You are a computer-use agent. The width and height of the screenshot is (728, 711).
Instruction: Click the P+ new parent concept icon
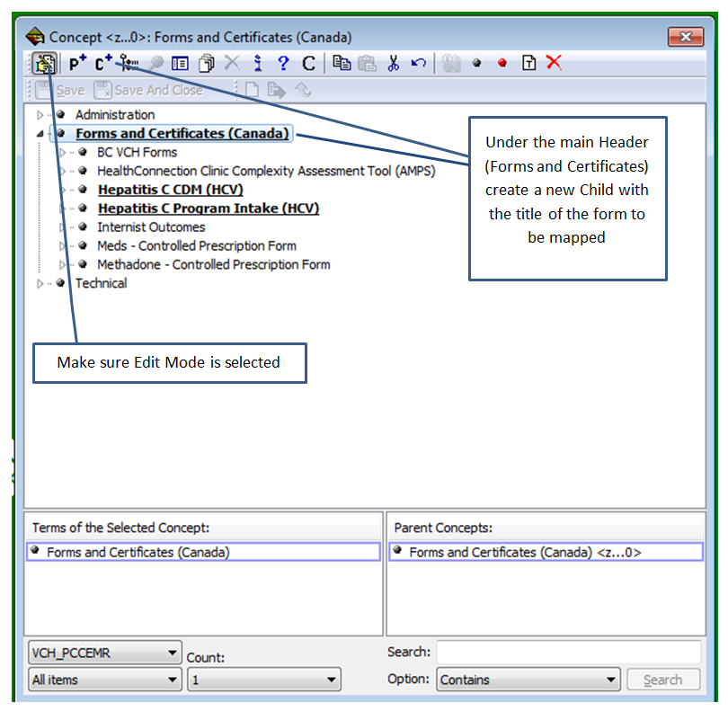[x=77, y=63]
